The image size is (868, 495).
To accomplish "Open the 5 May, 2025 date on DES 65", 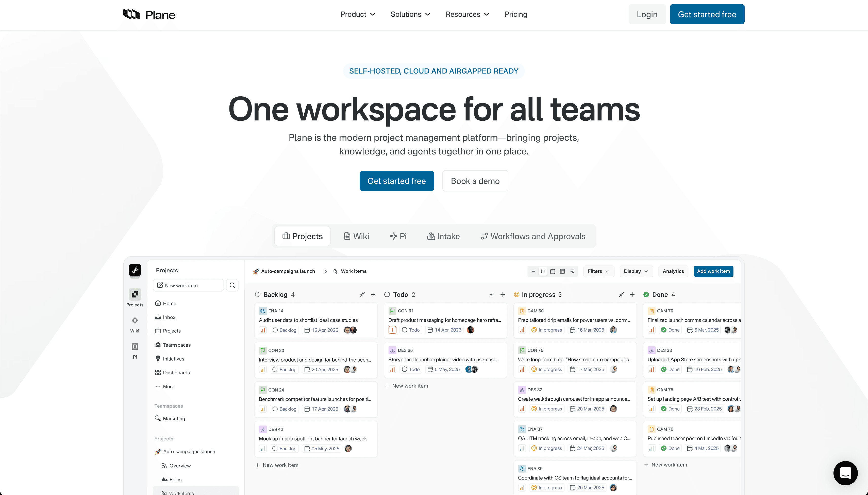I will (x=444, y=369).
